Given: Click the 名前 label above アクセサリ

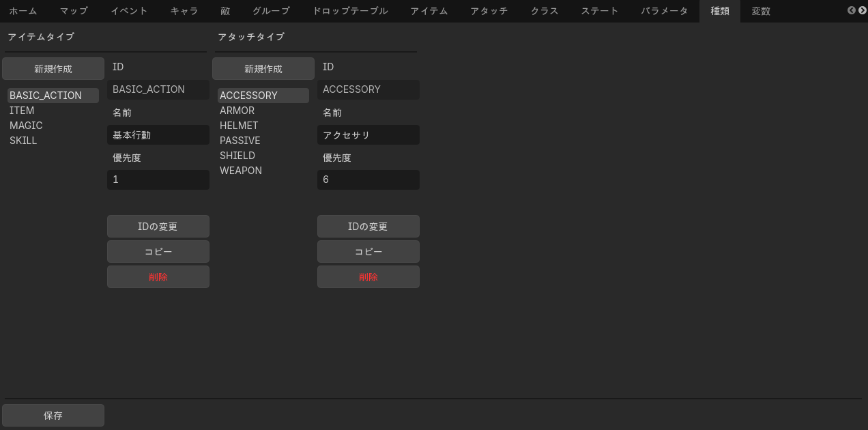Looking at the screenshot, I should (x=332, y=113).
